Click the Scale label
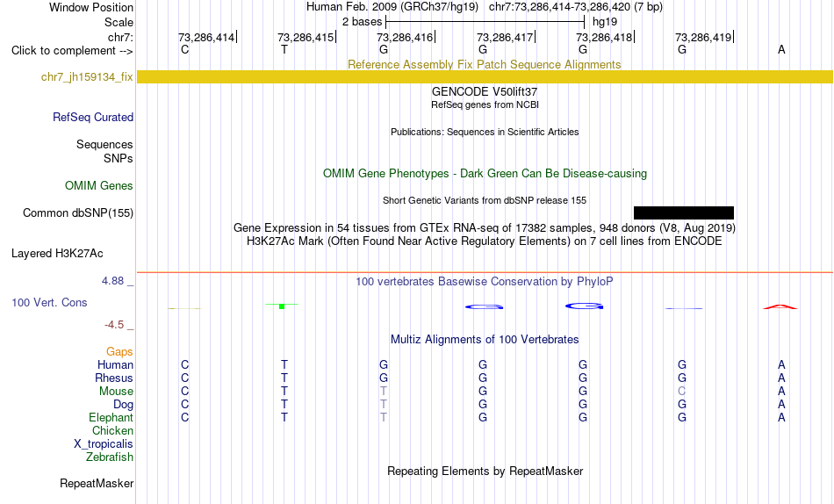This screenshot has width=834, height=504. pos(119,22)
